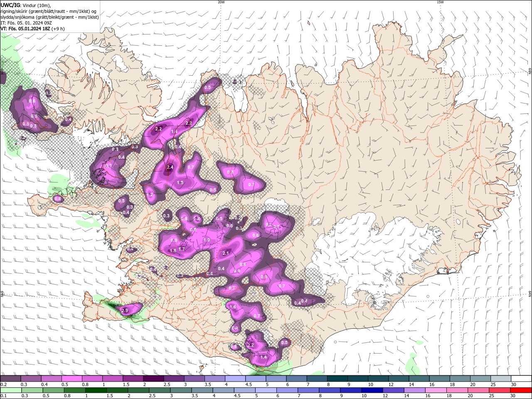
Task: Click the "1.8" precipitation value on the map
Action: coord(173,251)
